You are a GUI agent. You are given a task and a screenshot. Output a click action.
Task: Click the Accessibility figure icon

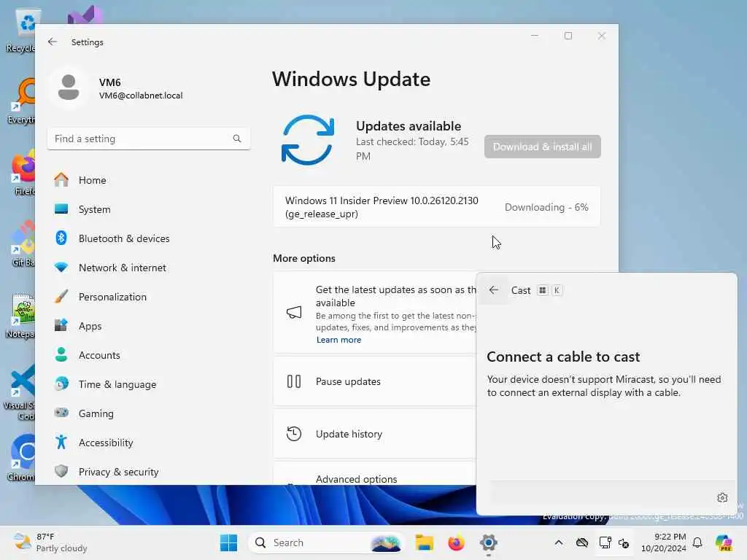[x=61, y=443]
